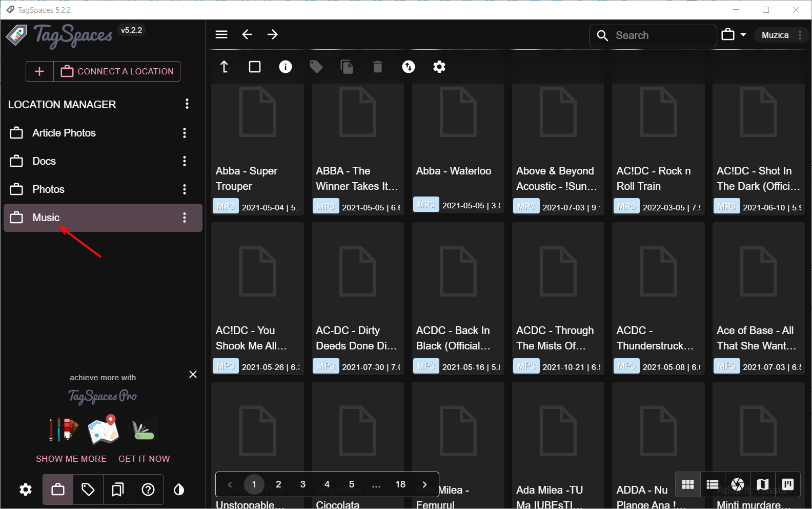Open perspective settings gear in toolbar
The height and width of the screenshot is (509, 812).
click(439, 67)
